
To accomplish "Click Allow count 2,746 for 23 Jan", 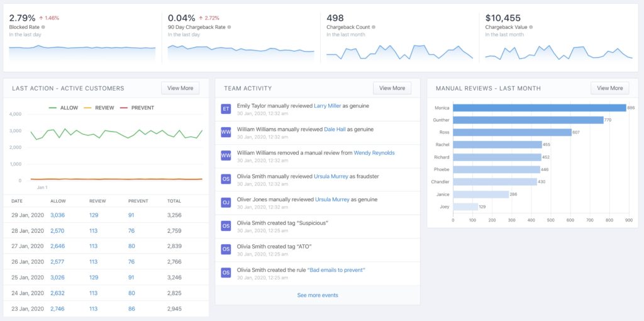I will click(x=57, y=308).
